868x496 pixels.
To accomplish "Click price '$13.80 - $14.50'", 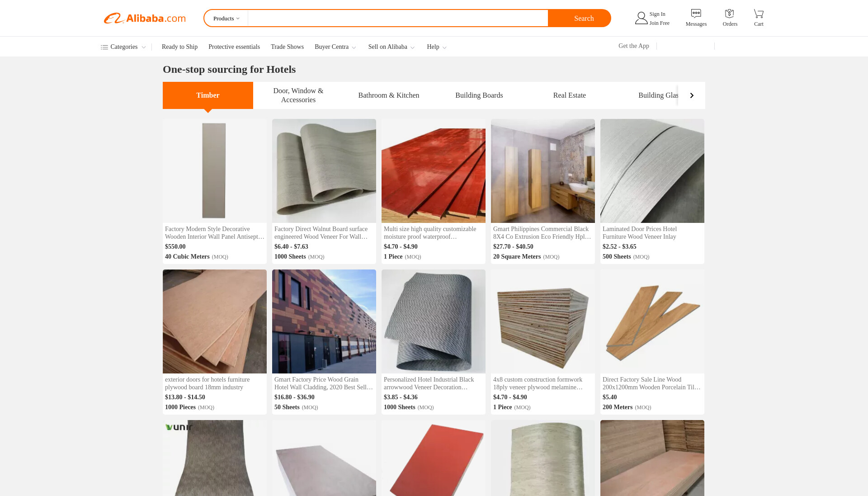I will click(185, 397).
